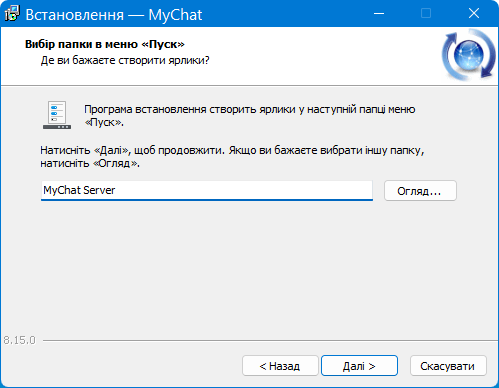
Task: Click the text Де ви бажаєте створити ярлики?
Action: (125, 60)
